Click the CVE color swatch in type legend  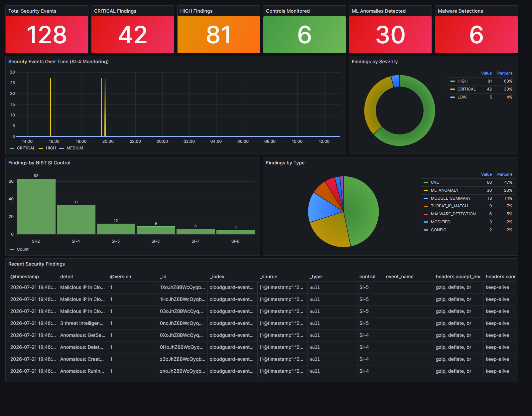pyautogui.click(x=426, y=182)
